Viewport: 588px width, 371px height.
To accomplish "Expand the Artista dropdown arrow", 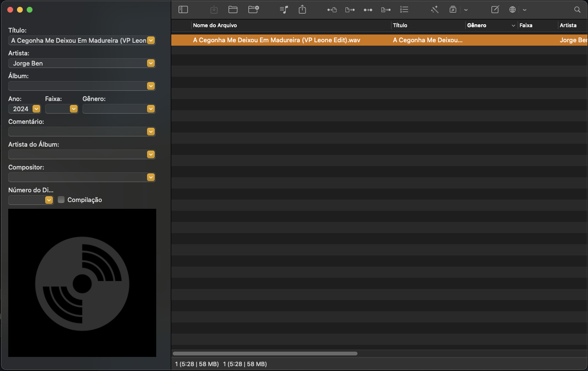I will click(x=151, y=63).
